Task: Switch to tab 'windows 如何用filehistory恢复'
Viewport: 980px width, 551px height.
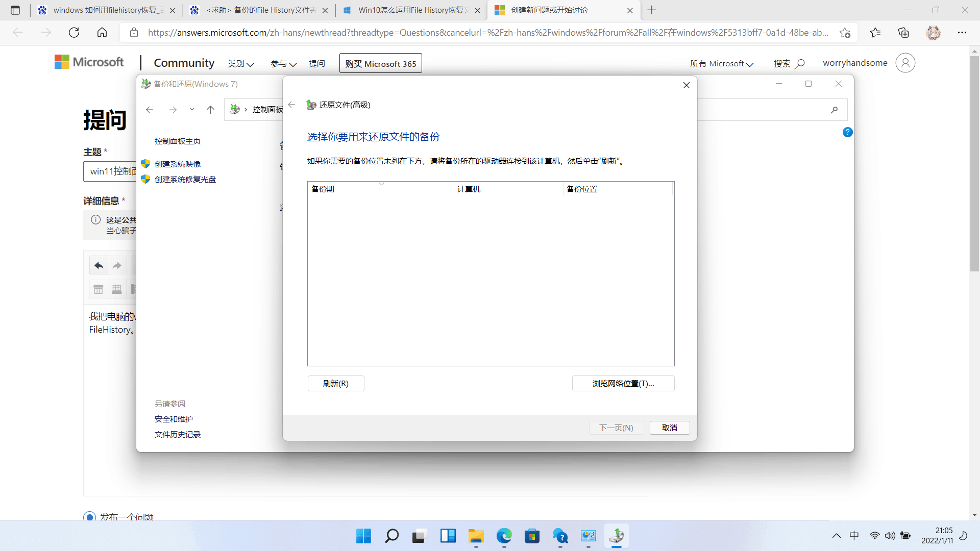Action: pos(107,10)
